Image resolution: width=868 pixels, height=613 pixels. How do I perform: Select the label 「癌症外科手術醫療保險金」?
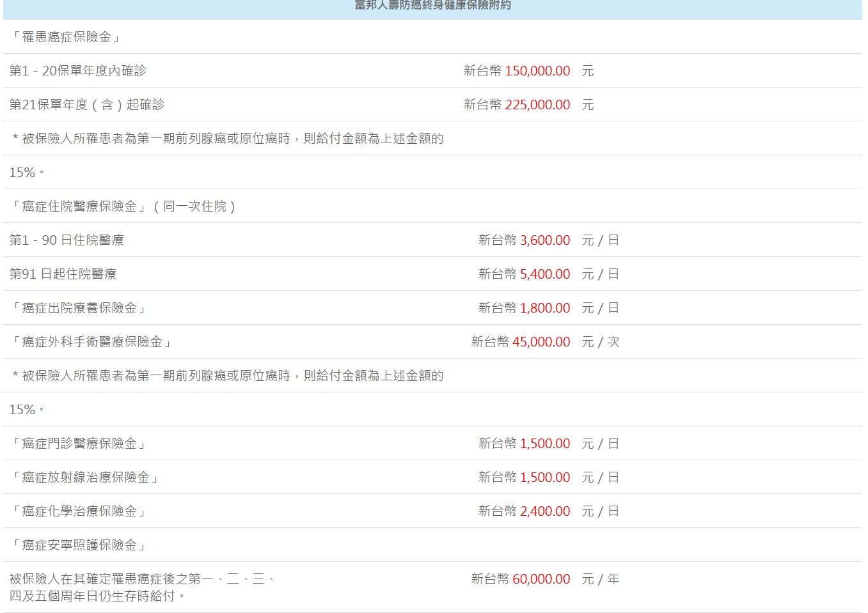(x=91, y=342)
